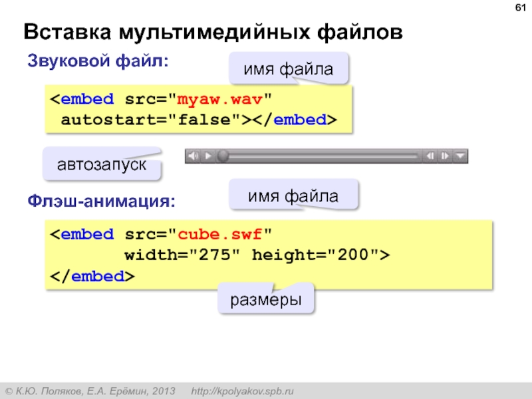Click 'имя файла' callout above cube.swf
The image size is (532, 399).
pos(293,196)
